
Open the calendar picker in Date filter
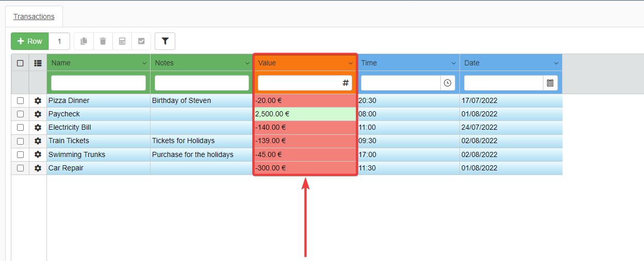point(550,83)
